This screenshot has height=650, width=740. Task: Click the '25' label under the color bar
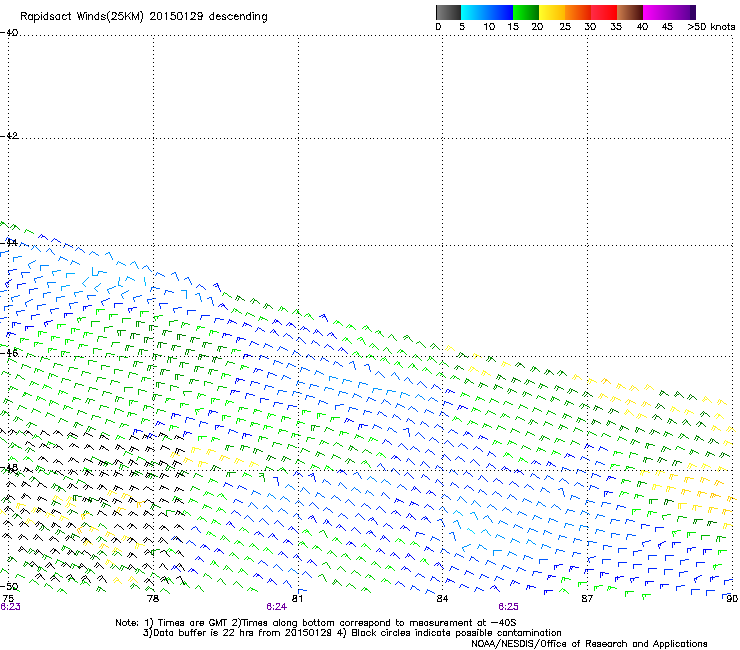pyautogui.click(x=565, y=27)
